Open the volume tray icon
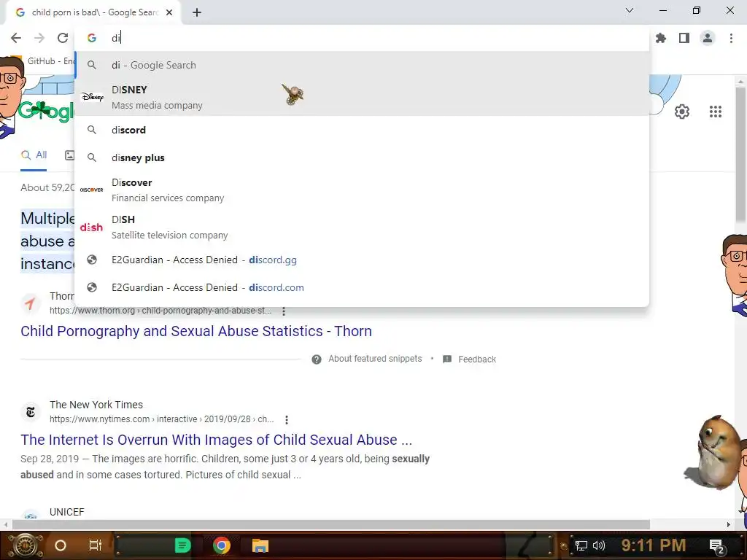This screenshot has height=560, width=747. coord(599,545)
